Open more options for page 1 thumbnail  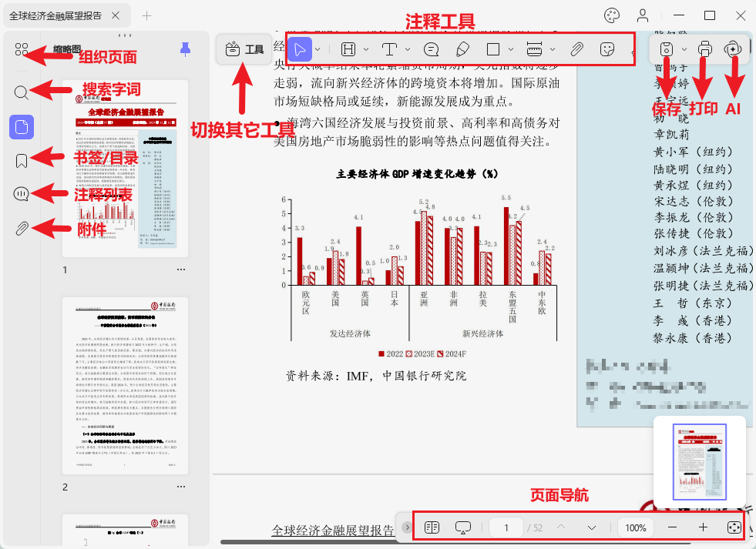pos(181,269)
